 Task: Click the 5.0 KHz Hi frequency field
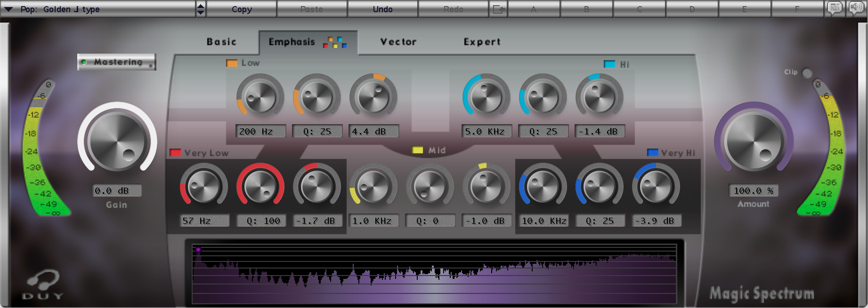(x=487, y=131)
